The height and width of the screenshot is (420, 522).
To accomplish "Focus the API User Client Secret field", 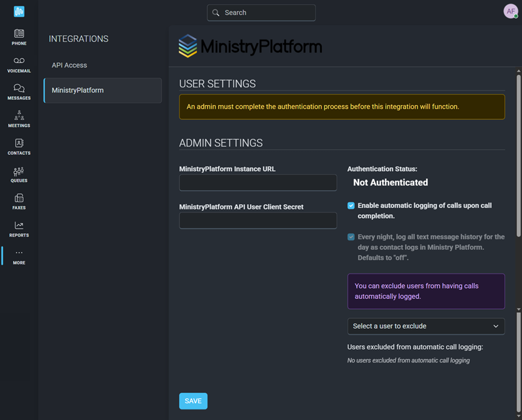I will [x=258, y=220].
